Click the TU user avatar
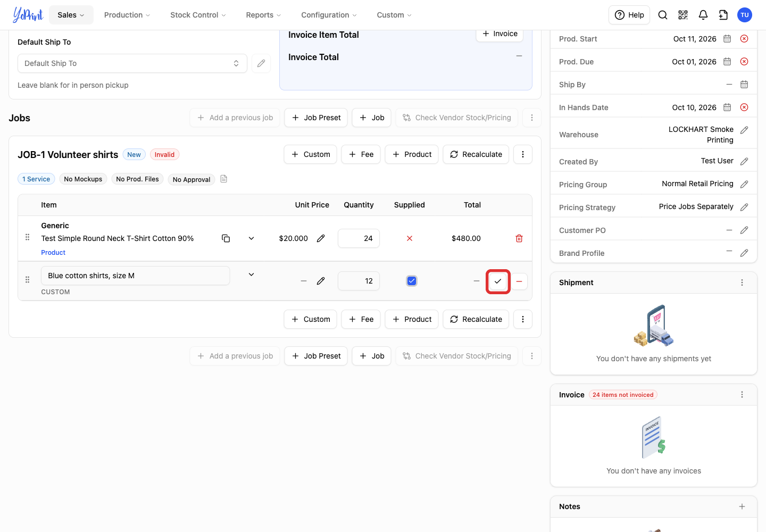This screenshot has height=532, width=766. coord(745,15)
